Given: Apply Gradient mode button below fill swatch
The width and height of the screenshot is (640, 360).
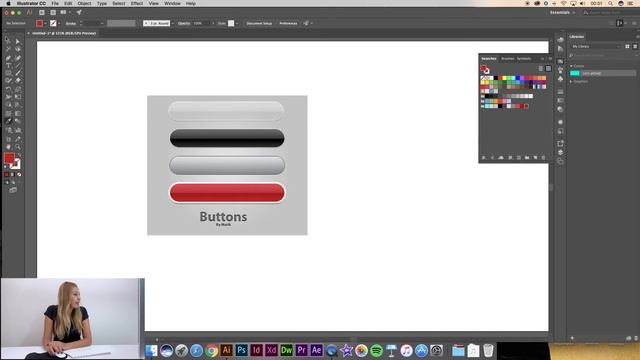Looking at the screenshot, I should point(13,174).
